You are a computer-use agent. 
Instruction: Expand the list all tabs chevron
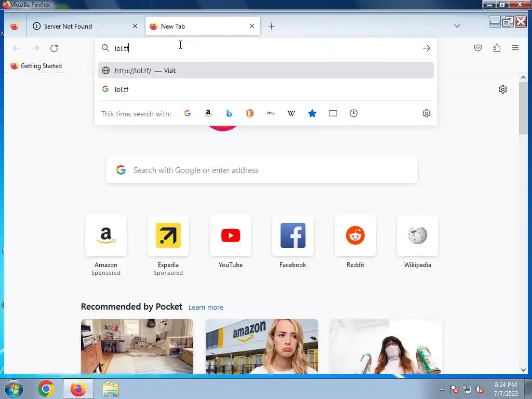[457, 26]
